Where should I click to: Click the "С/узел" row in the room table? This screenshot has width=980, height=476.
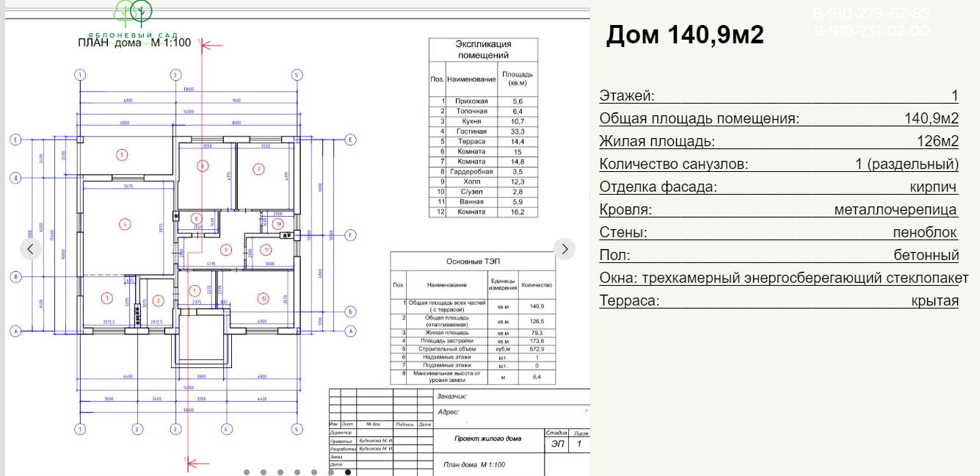483,192
